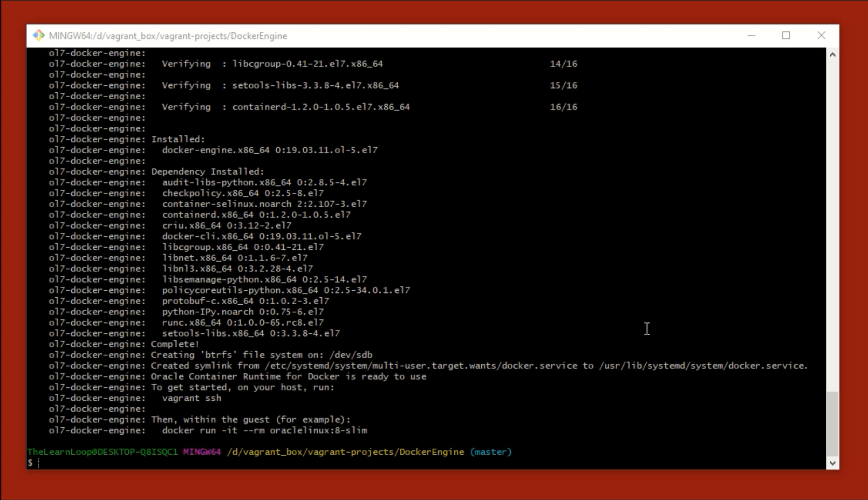The image size is (868, 500).
Task: Click the '16/16' progress count
Action: [x=564, y=107]
